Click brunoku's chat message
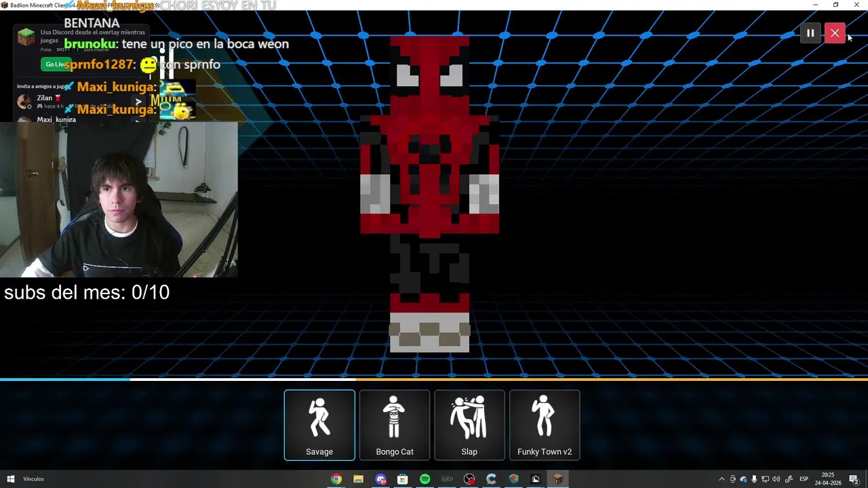The height and width of the screenshot is (488, 868). click(176, 44)
